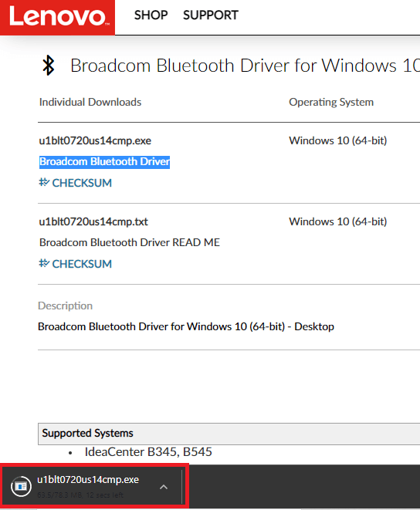
Task: Click the hash icon beside first CHECKSUM
Action: click(x=44, y=182)
